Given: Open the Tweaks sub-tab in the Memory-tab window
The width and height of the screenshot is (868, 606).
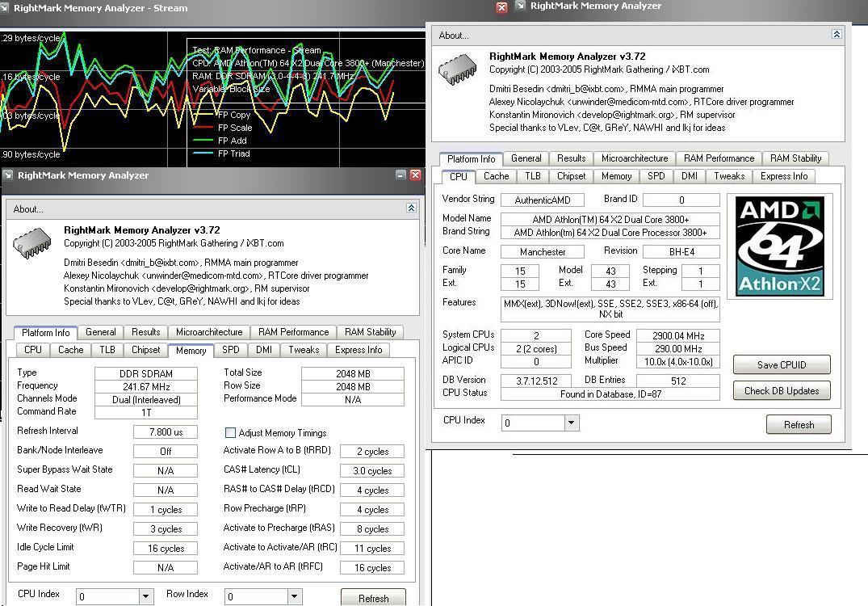Looking at the screenshot, I should pyautogui.click(x=304, y=350).
